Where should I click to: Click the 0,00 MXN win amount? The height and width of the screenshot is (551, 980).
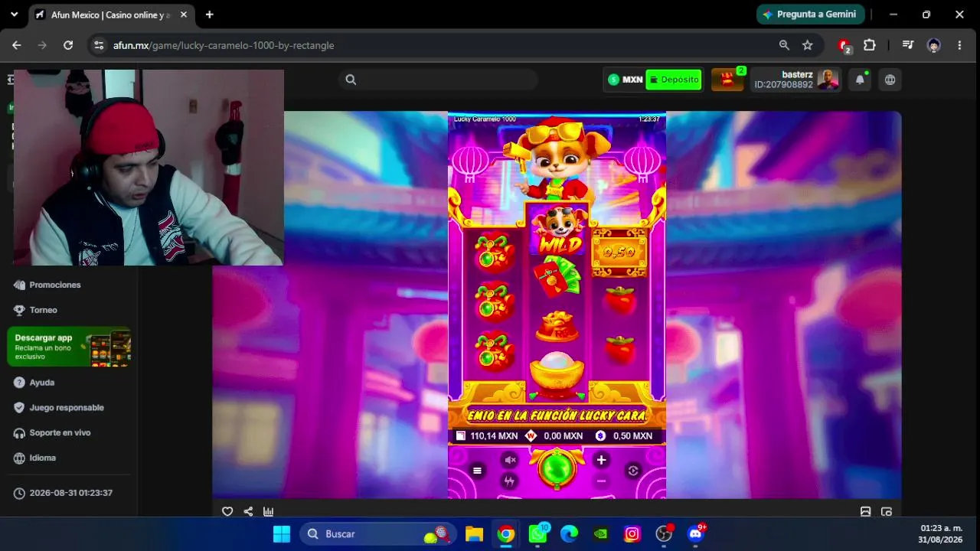point(563,436)
